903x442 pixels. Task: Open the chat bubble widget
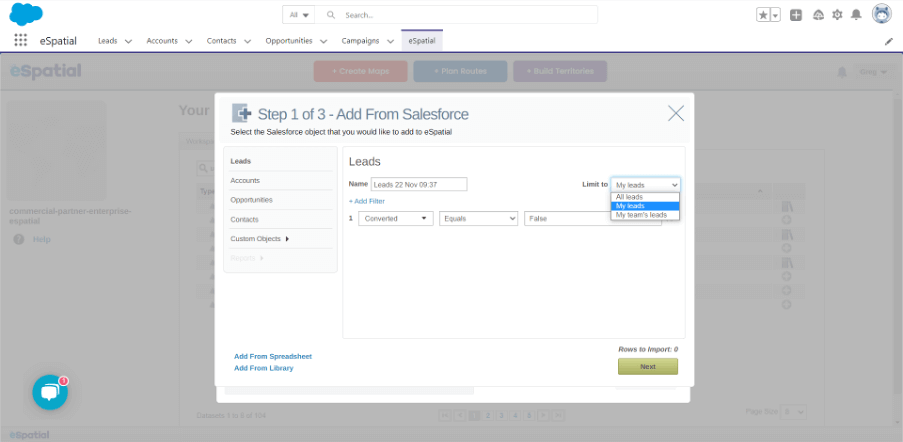[x=50, y=392]
